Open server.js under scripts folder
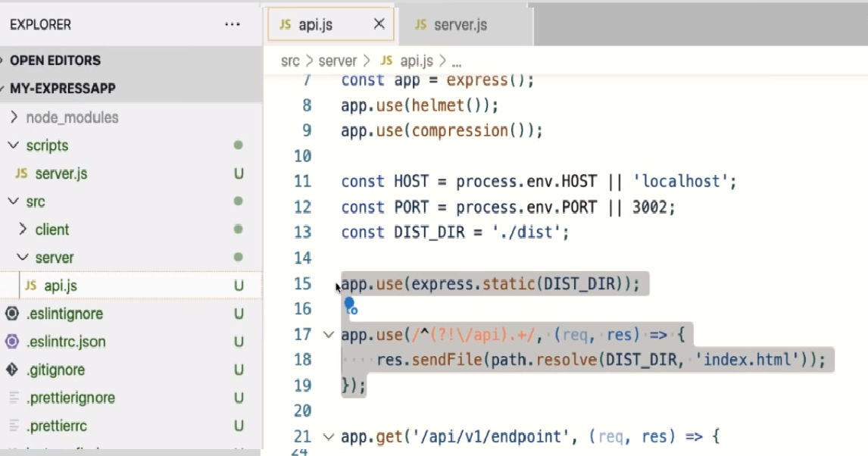This screenshot has width=868, height=456. pyautogui.click(x=61, y=173)
